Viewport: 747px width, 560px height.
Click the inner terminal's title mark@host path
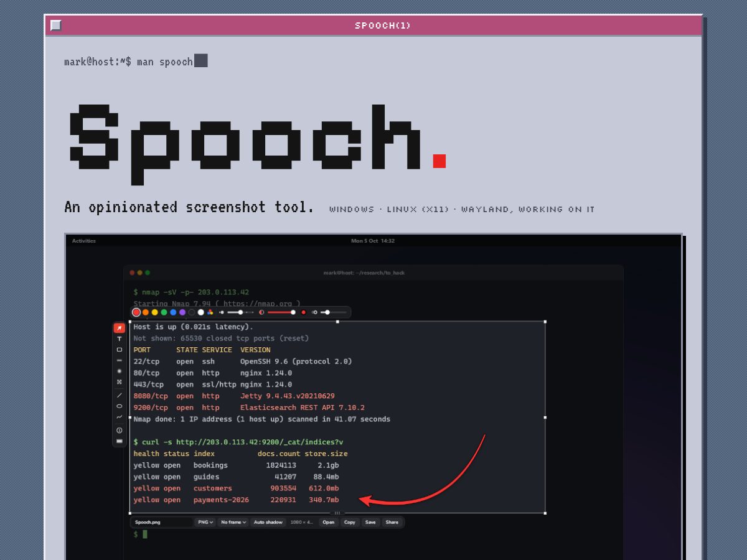[364, 273]
